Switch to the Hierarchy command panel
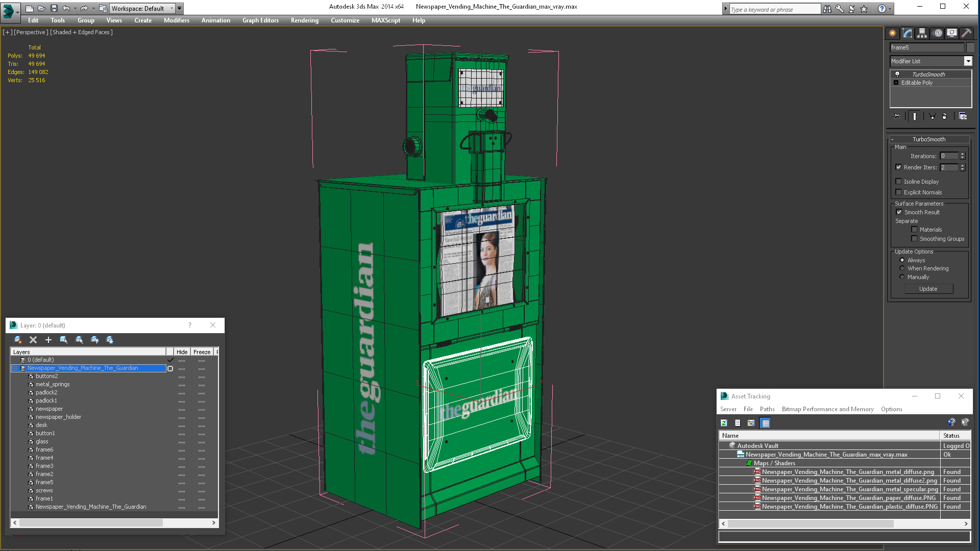 point(922,33)
